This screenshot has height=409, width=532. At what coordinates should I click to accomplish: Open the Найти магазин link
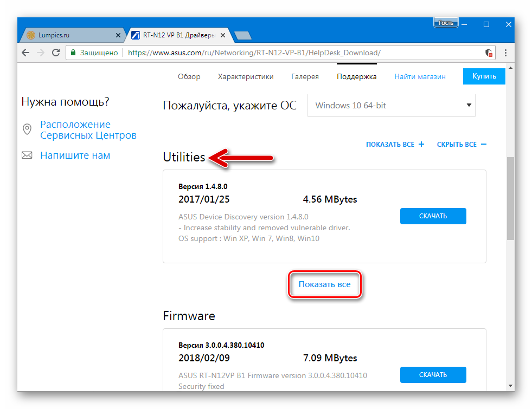420,76
